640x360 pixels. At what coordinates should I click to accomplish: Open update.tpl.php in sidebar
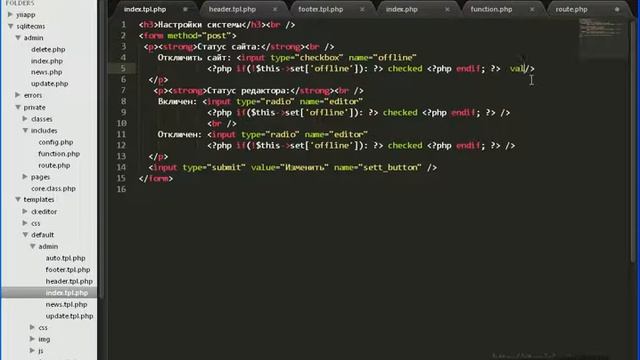(x=69, y=316)
